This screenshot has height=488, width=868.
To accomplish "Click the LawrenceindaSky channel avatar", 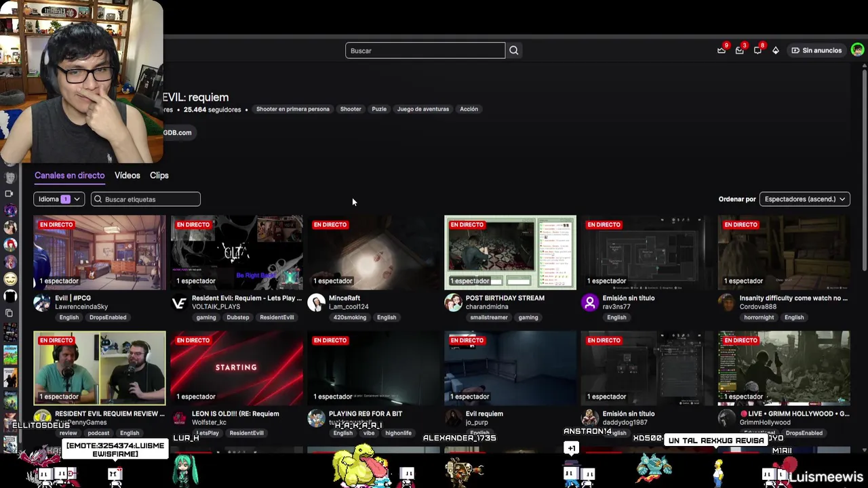I will 42,303.
